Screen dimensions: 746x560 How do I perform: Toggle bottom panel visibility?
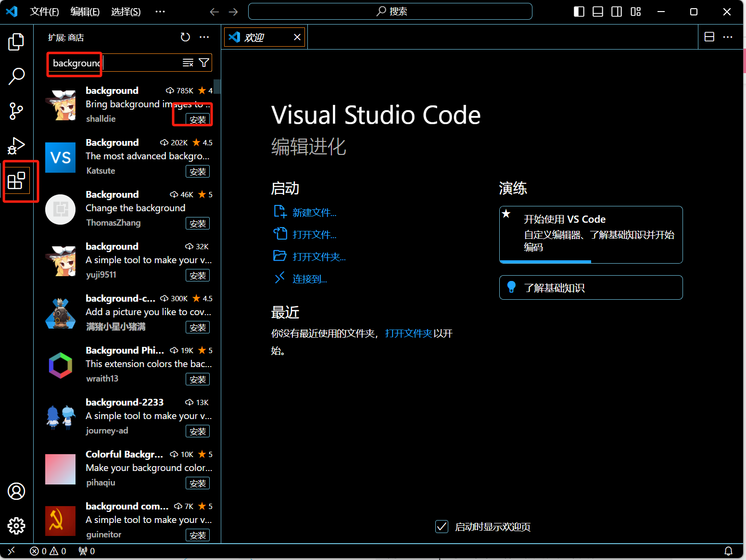pyautogui.click(x=598, y=12)
